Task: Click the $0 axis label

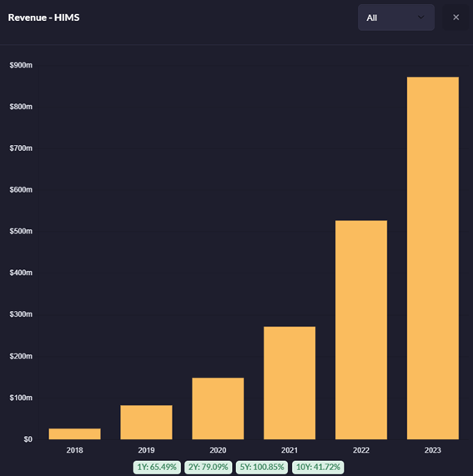Action: tap(28, 439)
